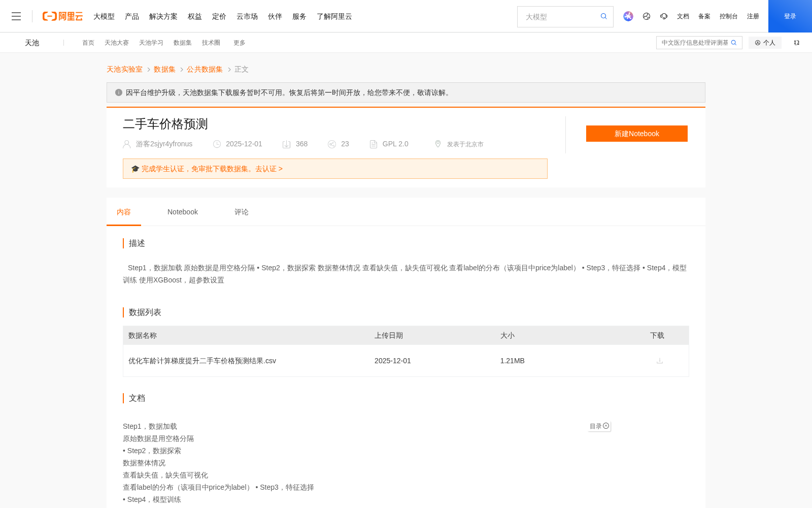
Task: Go to 天池实验室 breadcrumb
Action: coord(124,69)
